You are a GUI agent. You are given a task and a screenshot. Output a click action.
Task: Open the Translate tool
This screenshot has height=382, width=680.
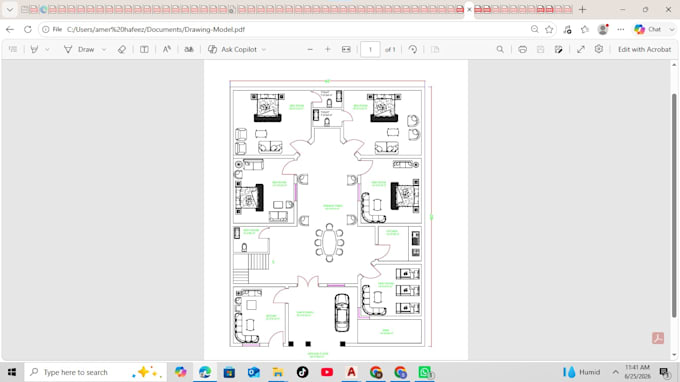click(189, 49)
